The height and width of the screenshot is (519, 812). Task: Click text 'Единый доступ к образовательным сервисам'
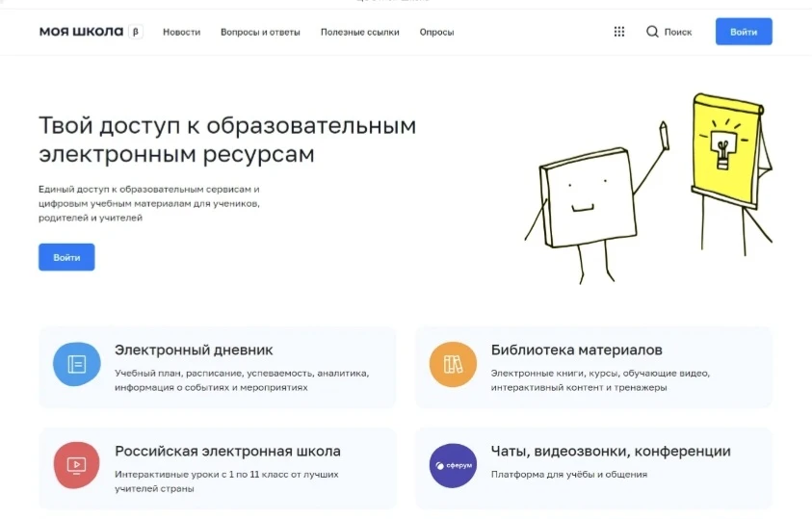coord(145,190)
